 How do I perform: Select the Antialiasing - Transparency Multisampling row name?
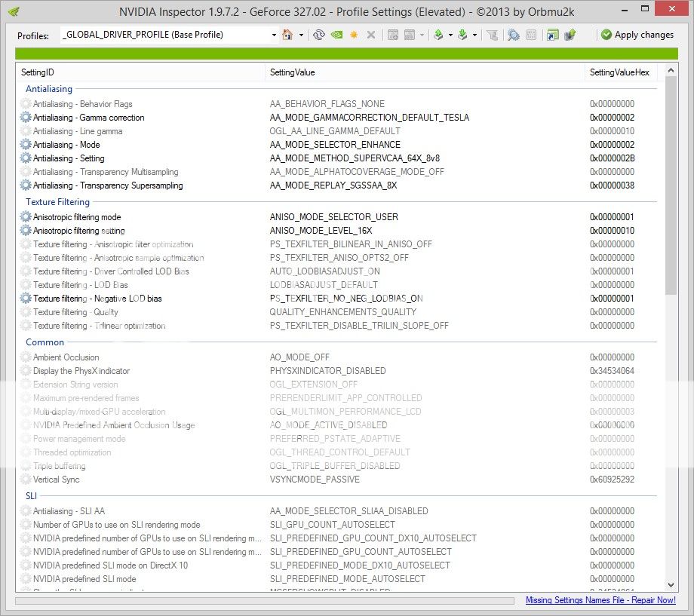[x=106, y=172]
